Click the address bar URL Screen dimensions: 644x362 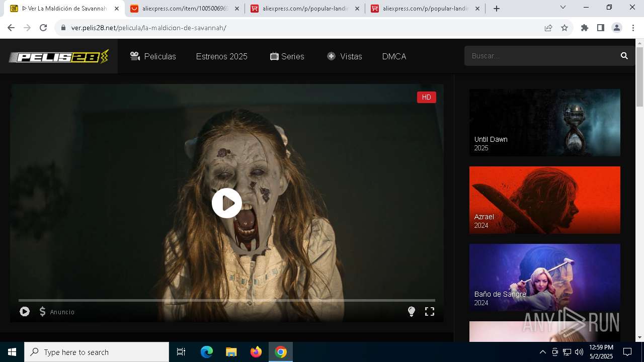point(148,28)
